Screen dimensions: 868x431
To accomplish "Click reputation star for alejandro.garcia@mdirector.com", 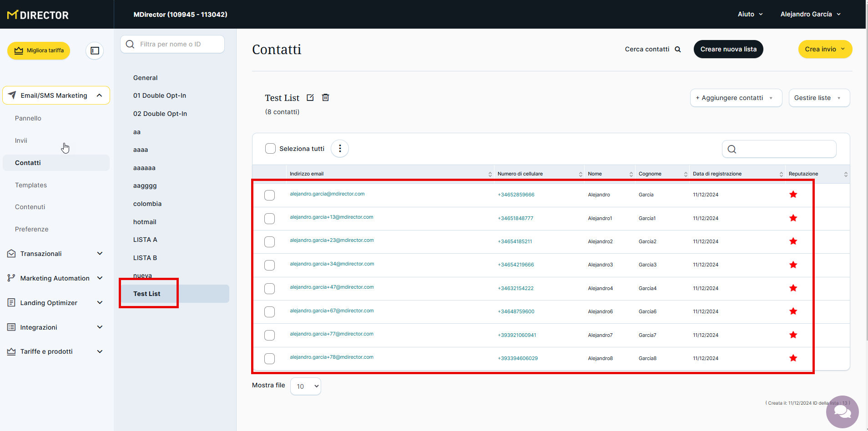I will click(793, 195).
